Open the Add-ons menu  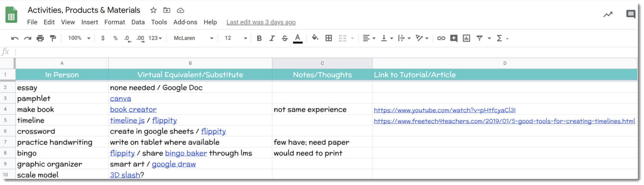pyautogui.click(x=185, y=22)
